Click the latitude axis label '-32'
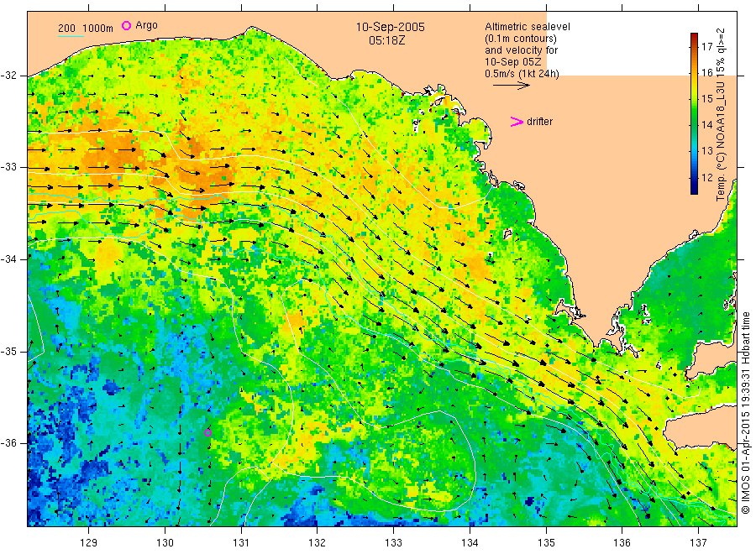 point(8,76)
